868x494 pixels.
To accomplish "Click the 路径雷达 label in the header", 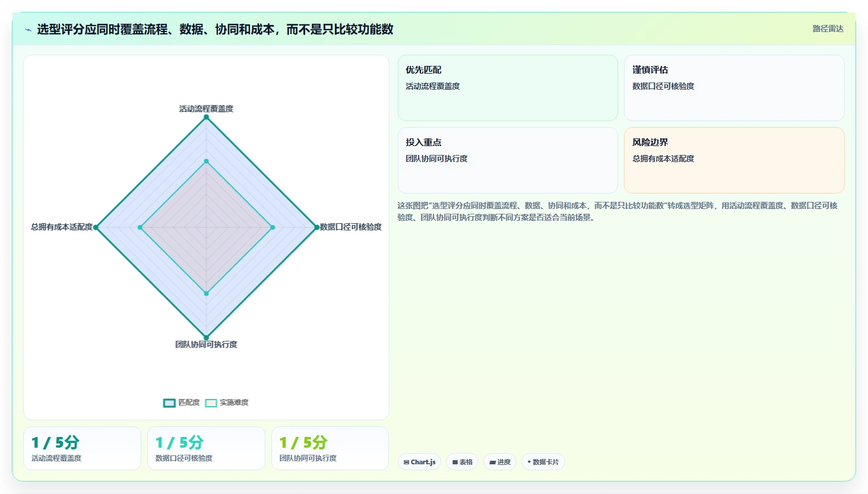I will [x=828, y=28].
